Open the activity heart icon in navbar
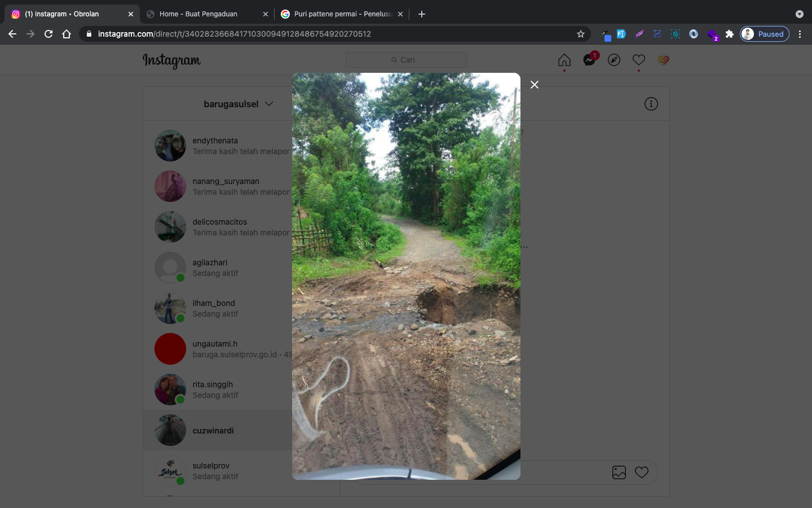 (x=639, y=60)
